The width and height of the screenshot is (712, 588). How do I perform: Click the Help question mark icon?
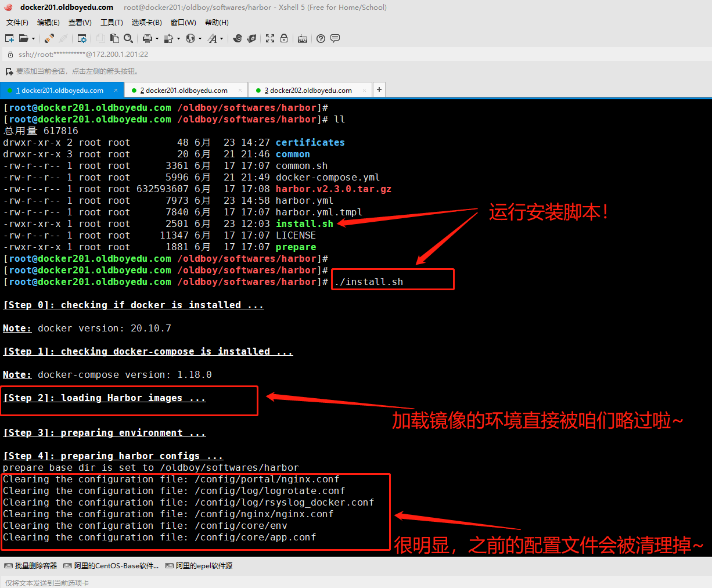point(321,38)
